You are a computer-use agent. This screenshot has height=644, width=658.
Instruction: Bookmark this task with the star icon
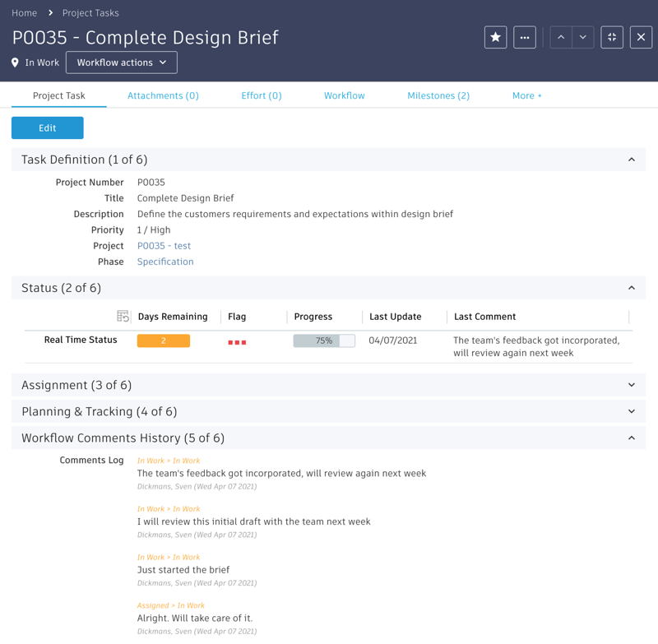coord(495,37)
